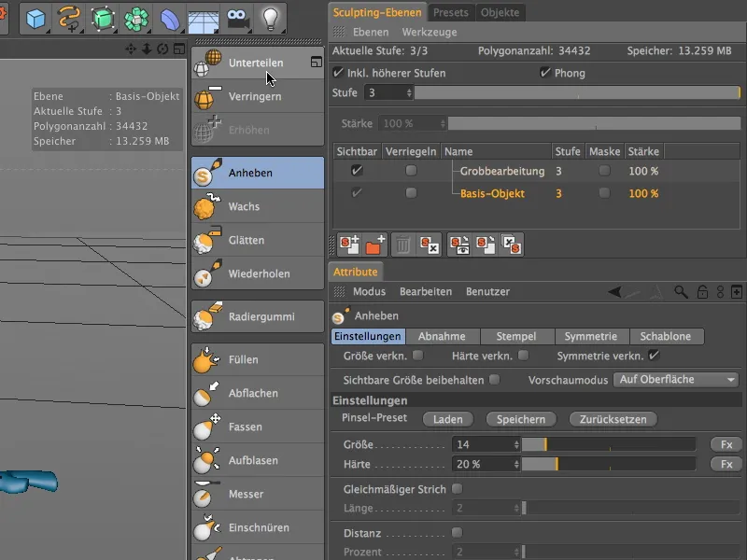
Task: Switch to the Objekte tab
Action: (x=500, y=12)
